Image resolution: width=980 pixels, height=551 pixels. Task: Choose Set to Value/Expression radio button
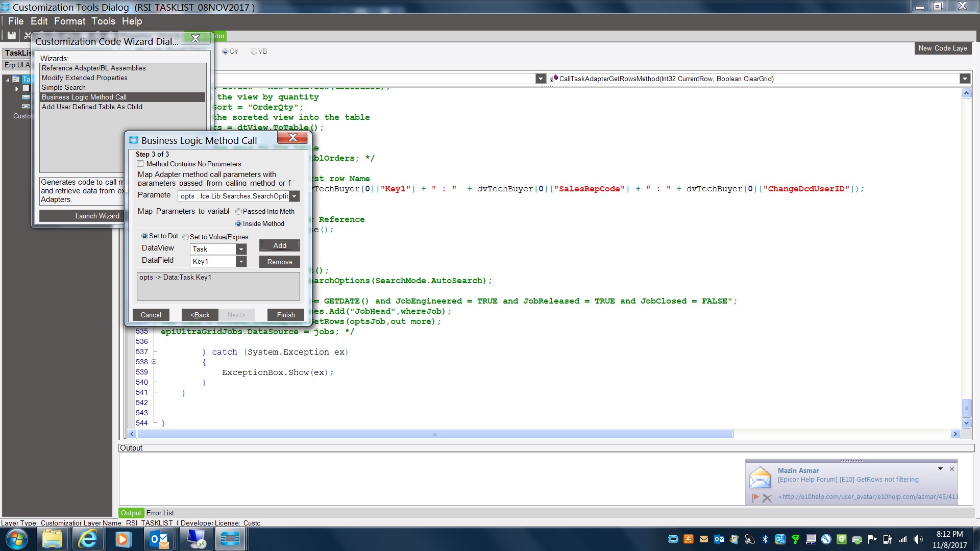pos(186,237)
